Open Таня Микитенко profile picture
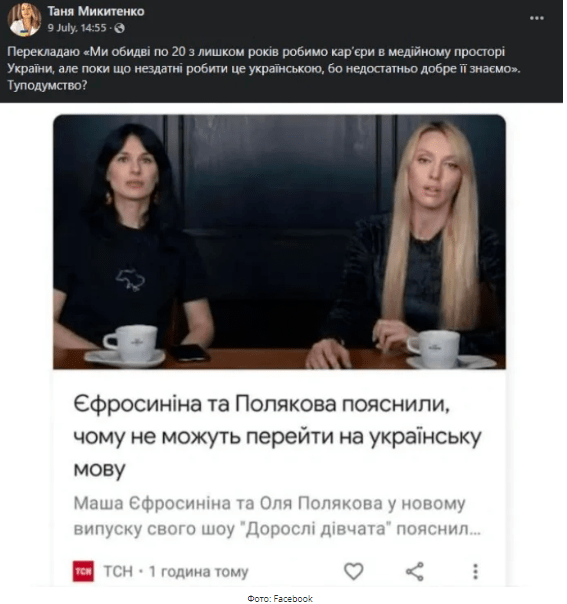 pos(24,20)
